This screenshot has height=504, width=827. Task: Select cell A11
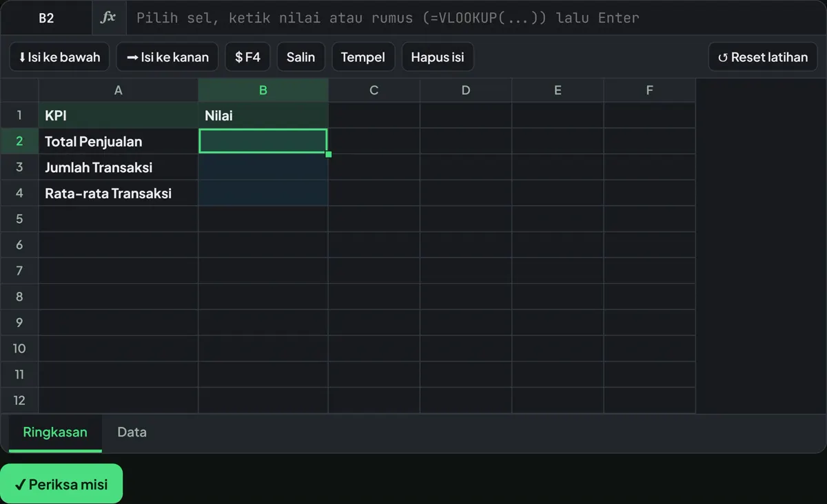coord(119,375)
